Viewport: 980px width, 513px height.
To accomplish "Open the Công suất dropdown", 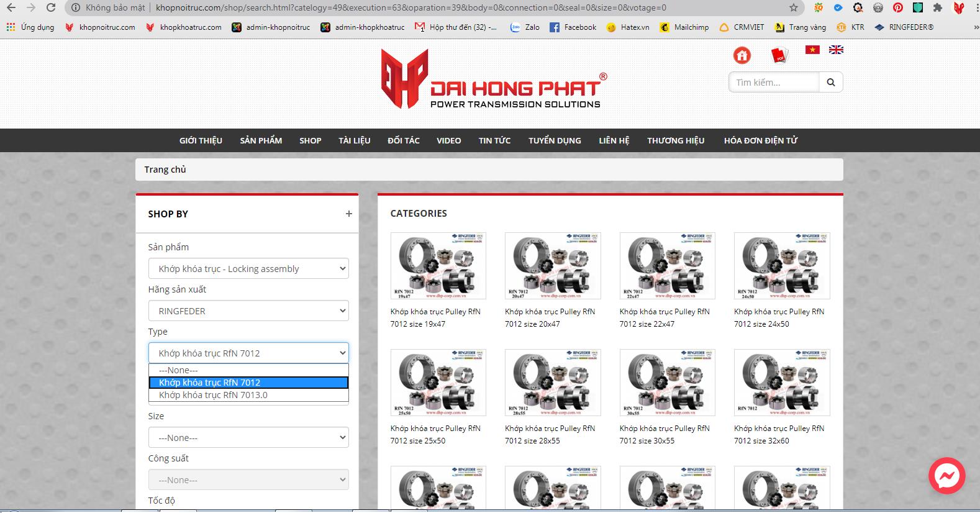I will pyautogui.click(x=248, y=479).
